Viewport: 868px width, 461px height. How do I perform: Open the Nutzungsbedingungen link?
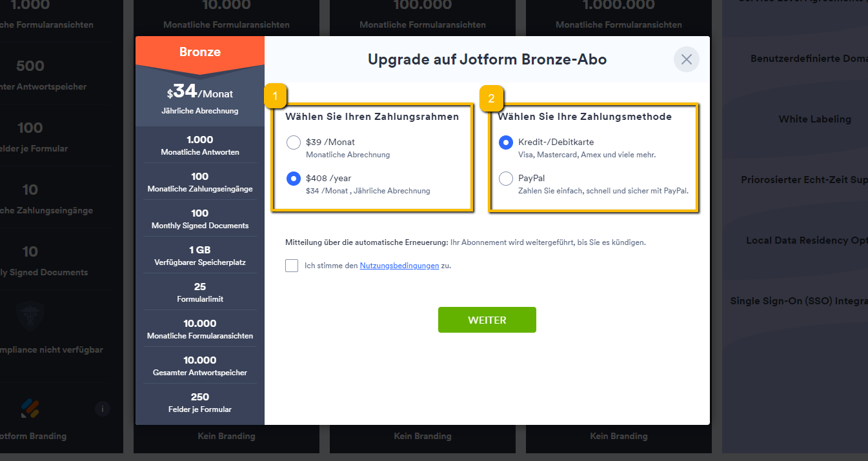pos(399,266)
